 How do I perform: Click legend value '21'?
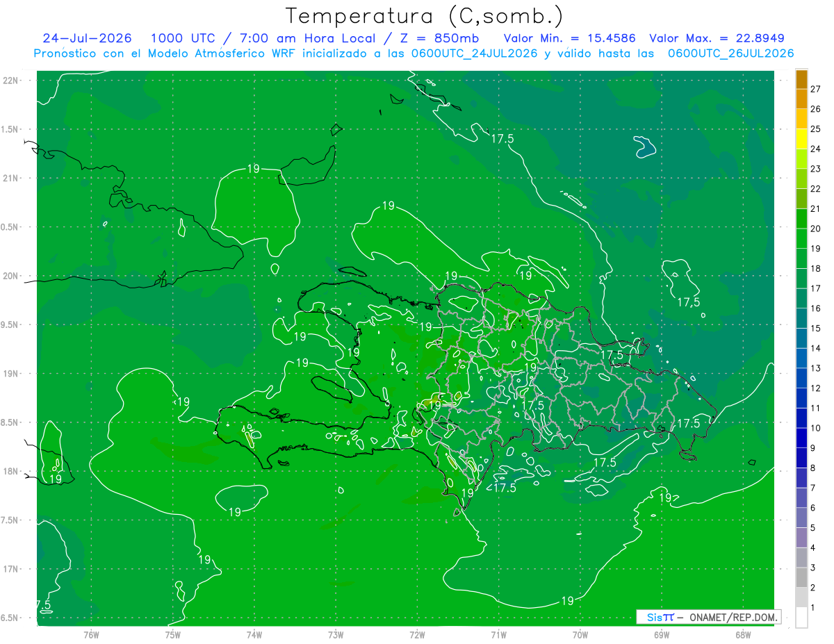click(x=815, y=208)
